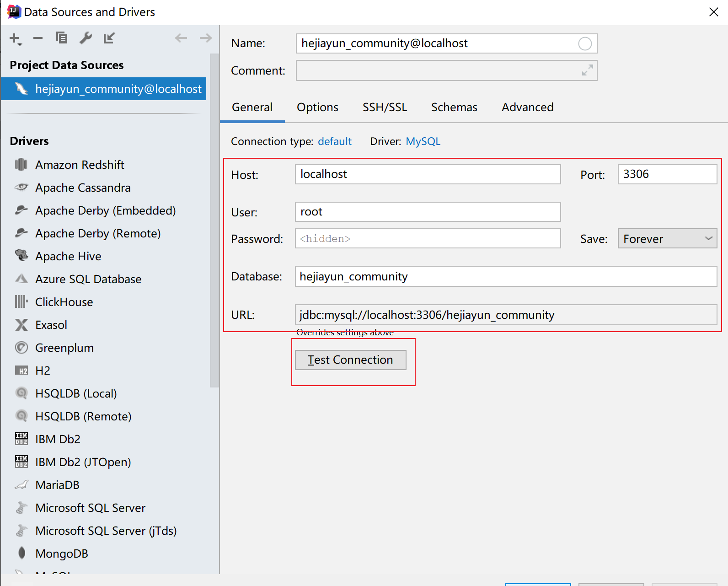Image resolution: width=728 pixels, height=586 pixels.
Task: Select hejiayun_community@localhost data source
Action: pyautogui.click(x=103, y=89)
